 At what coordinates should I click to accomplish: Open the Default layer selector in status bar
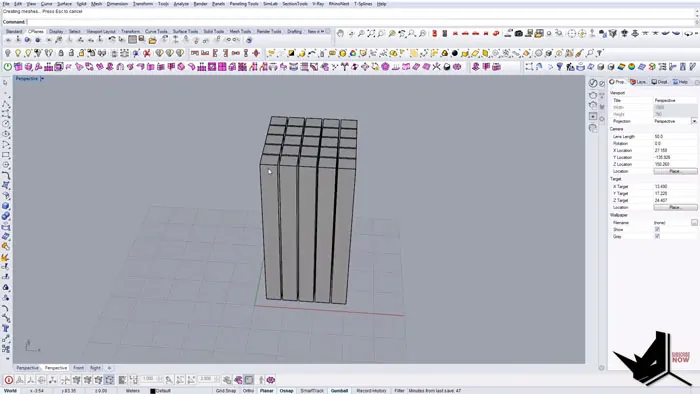[x=162, y=391]
